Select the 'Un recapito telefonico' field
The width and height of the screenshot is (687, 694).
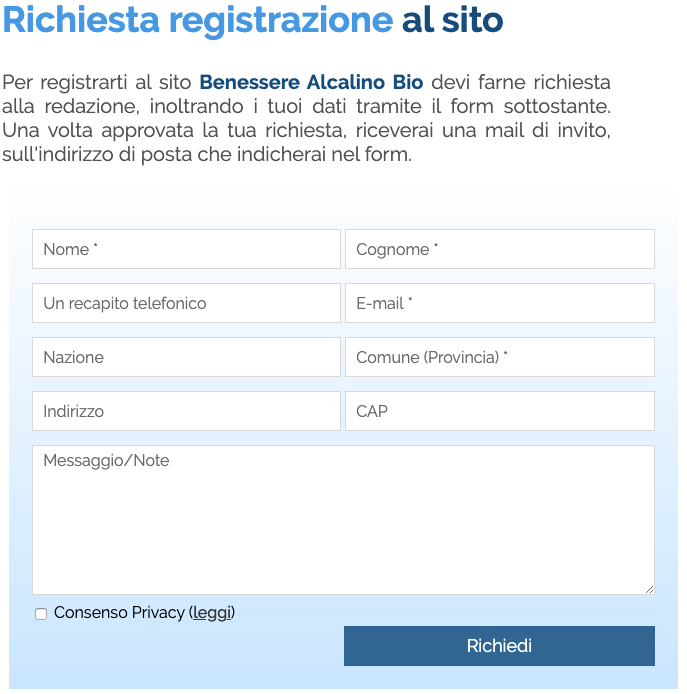[186, 303]
